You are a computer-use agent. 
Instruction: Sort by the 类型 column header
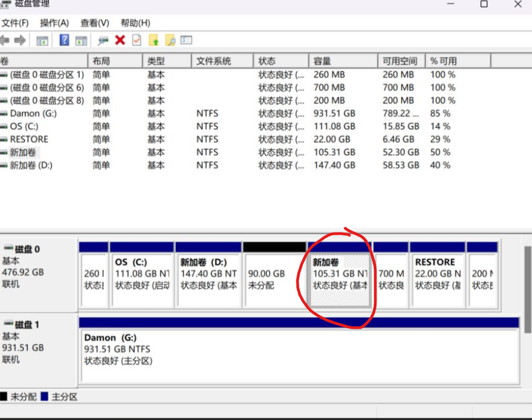pos(167,61)
